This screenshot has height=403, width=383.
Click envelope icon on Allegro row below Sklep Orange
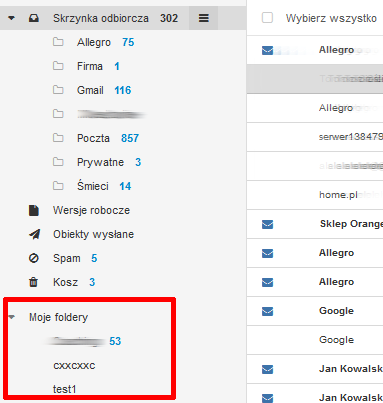tap(267, 253)
